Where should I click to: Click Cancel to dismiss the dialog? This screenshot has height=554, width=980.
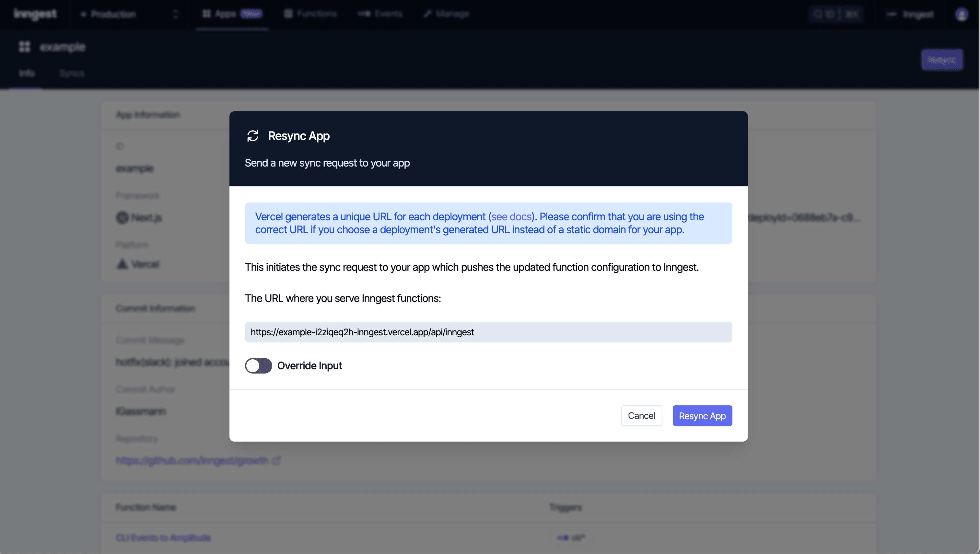[641, 415]
